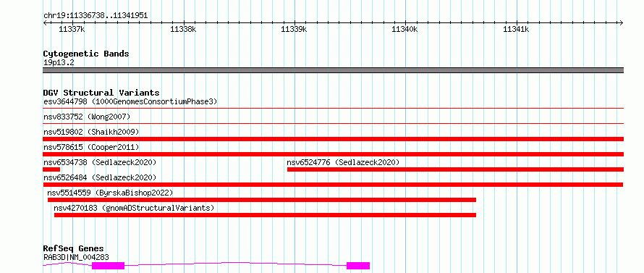The height and width of the screenshot is (273, 644).
Task: Click the 11338k ruler tick label
Action: [183, 29]
